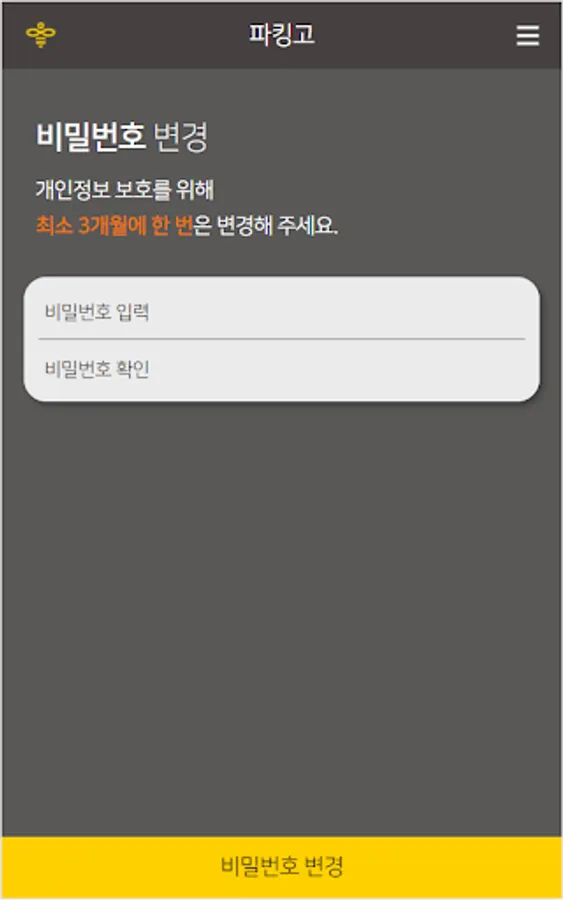The width and height of the screenshot is (563, 900).
Task: Click the orange 최소 3개월에 한 번 text
Action: 114,225
